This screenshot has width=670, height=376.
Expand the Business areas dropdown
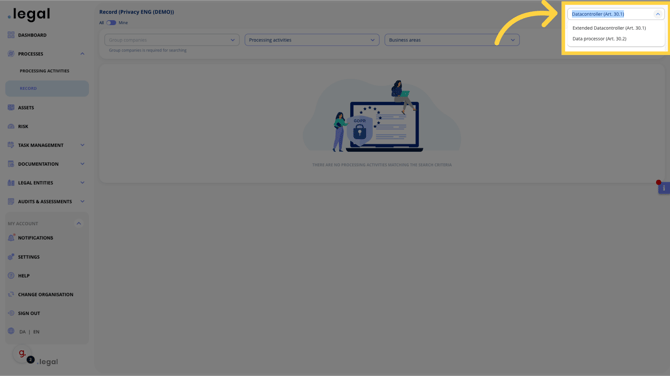click(452, 40)
